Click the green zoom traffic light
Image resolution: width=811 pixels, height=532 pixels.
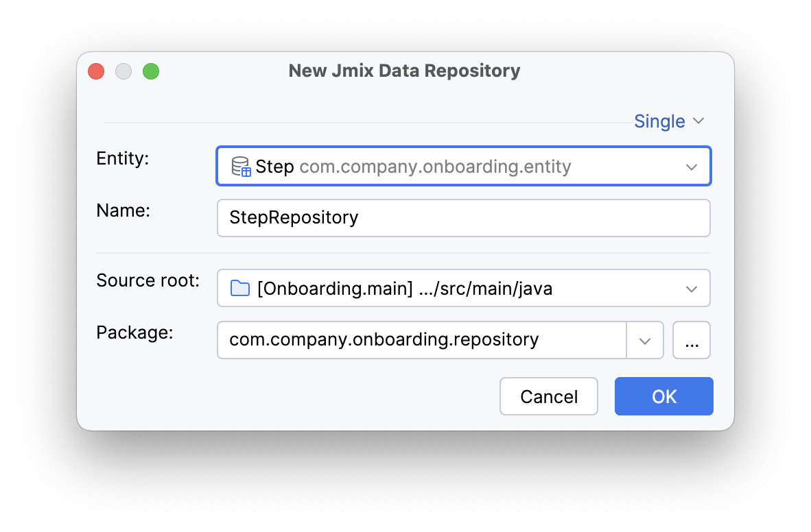pos(151,71)
